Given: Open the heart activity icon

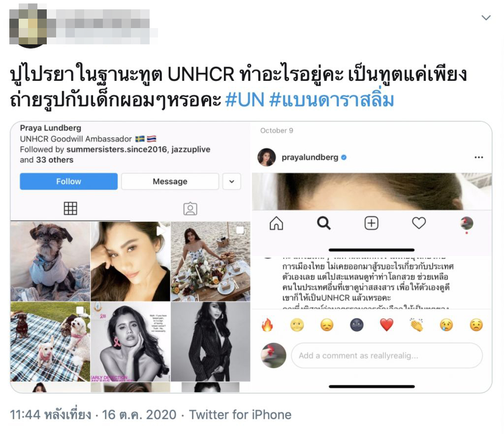Looking at the screenshot, I should 419,223.
